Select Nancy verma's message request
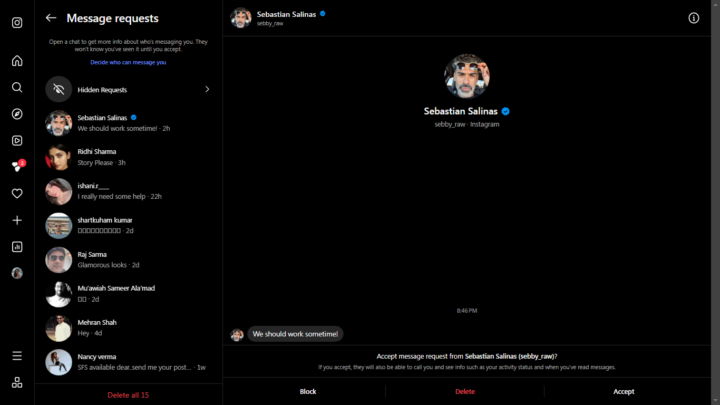This screenshot has width=720, height=405. click(x=128, y=361)
